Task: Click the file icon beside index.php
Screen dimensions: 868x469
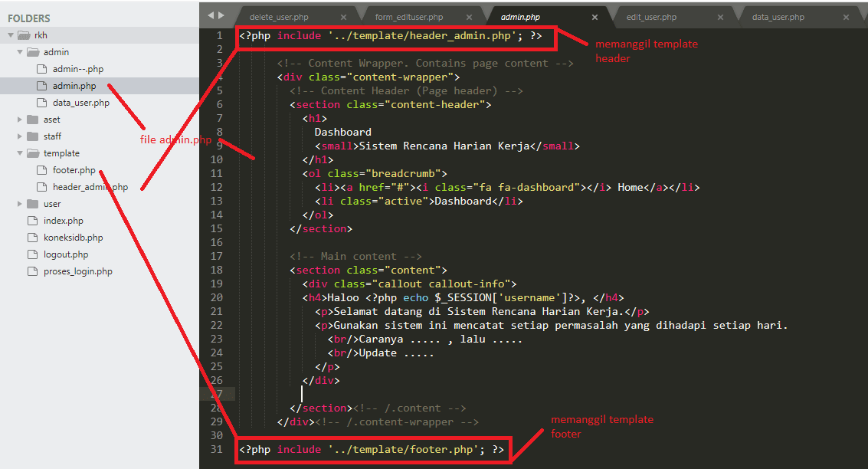Action: coord(32,220)
